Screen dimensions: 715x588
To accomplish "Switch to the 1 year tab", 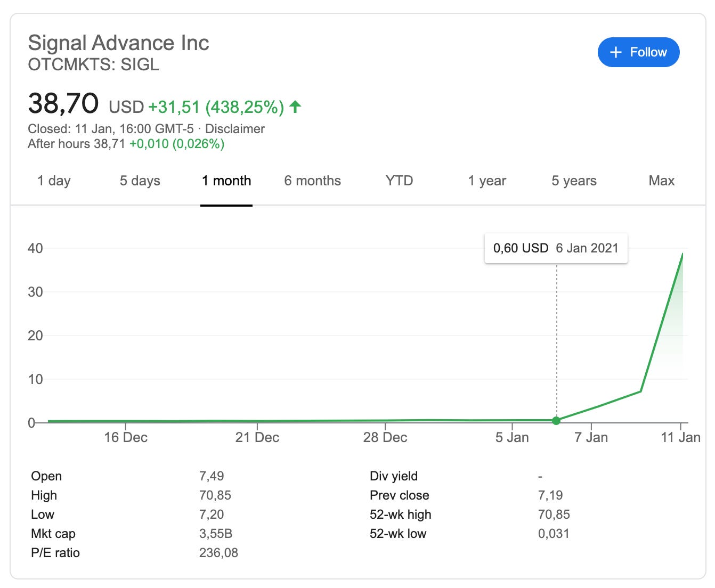I will (487, 181).
